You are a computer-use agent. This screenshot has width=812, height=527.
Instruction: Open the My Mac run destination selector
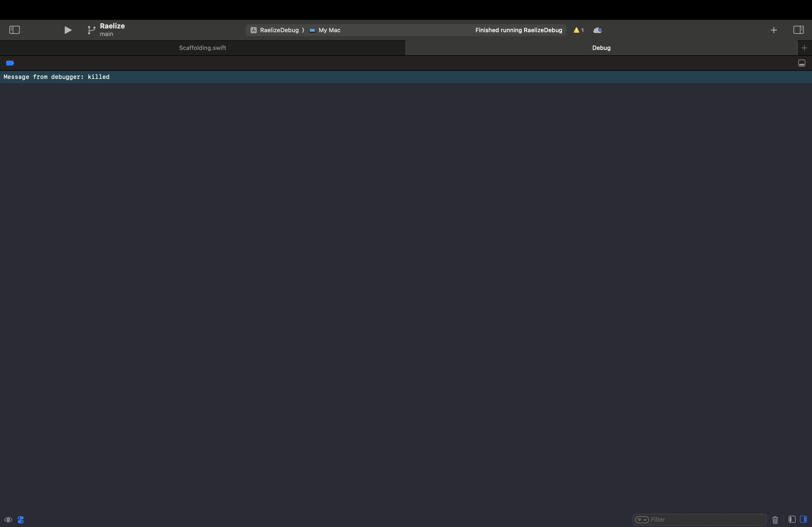[x=325, y=30]
